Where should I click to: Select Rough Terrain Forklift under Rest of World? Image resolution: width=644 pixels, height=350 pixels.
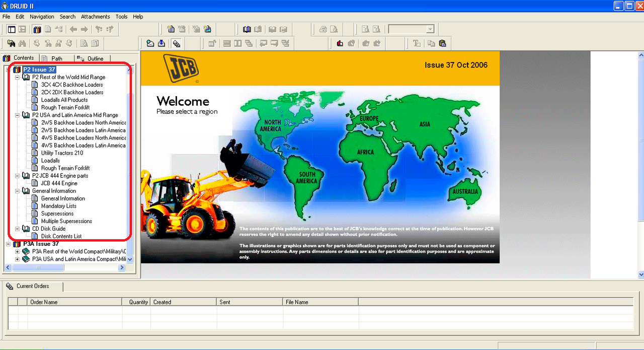click(65, 107)
